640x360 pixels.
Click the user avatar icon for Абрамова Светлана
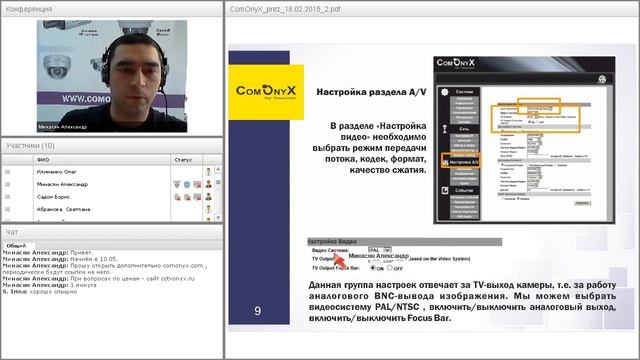(x=209, y=209)
